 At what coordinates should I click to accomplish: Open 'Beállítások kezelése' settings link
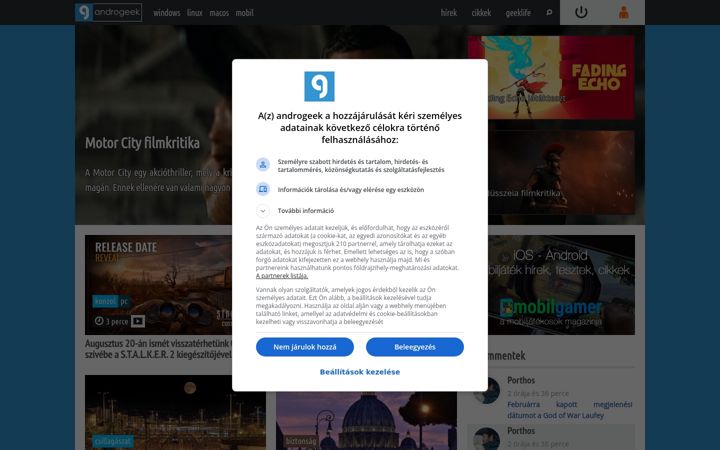coord(360,372)
